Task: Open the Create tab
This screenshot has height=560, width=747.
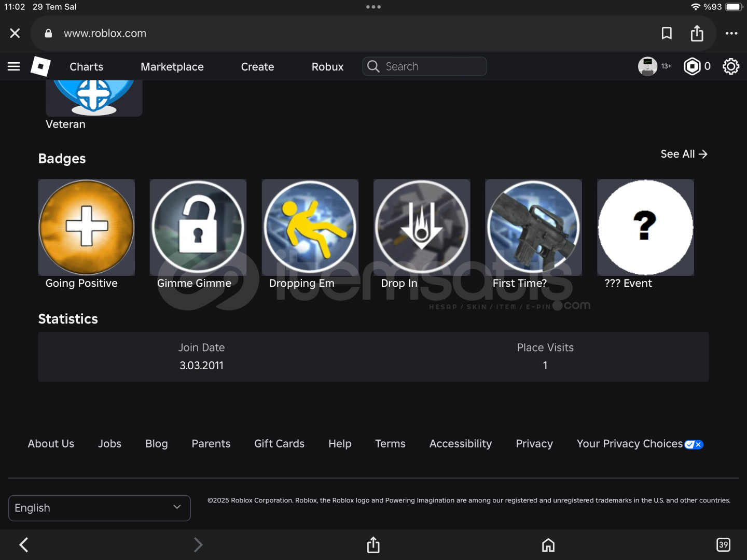Action: click(257, 67)
